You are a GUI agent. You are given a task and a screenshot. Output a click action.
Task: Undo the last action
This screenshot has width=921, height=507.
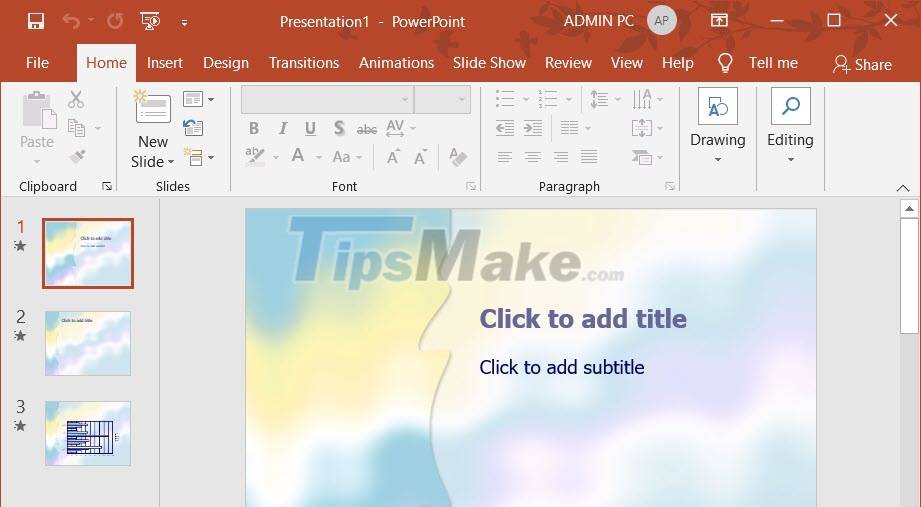click(x=71, y=22)
